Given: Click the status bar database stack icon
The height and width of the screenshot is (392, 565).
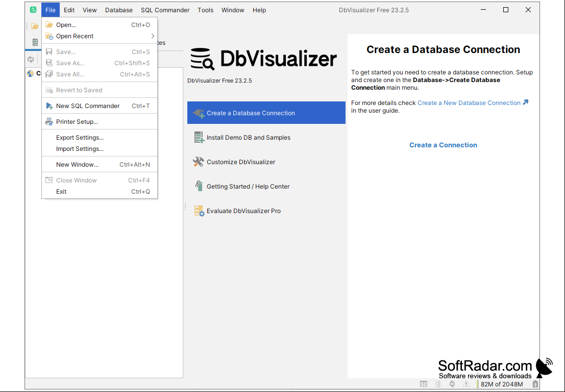Looking at the screenshot, I should tap(438, 384).
